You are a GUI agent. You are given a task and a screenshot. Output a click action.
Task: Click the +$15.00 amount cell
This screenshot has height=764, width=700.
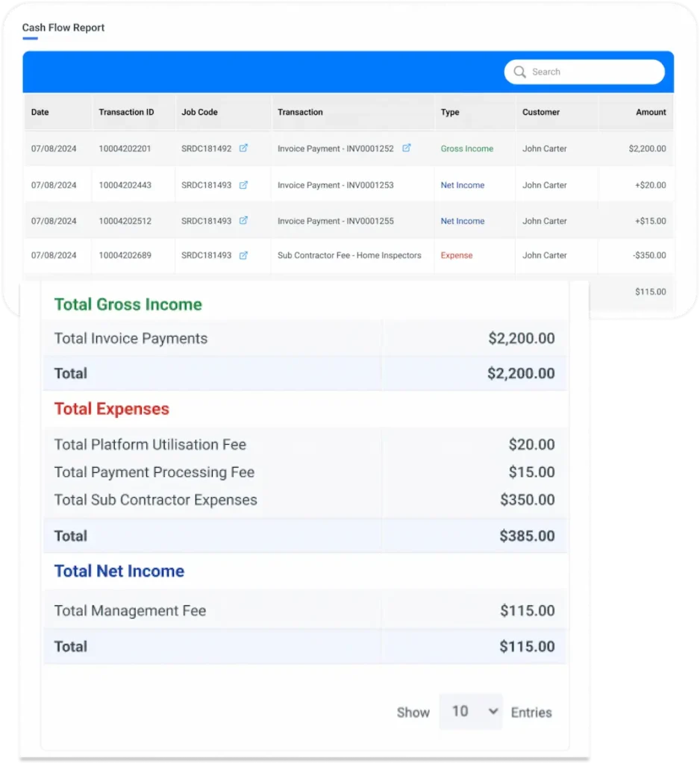click(x=650, y=221)
